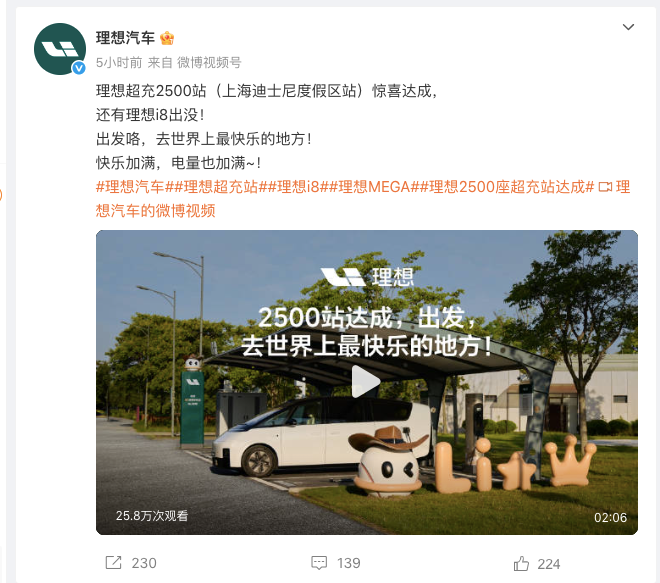Image resolution: width=660 pixels, height=583 pixels.
Task: Click the 5小时前 post timestamp
Action: click(119, 63)
